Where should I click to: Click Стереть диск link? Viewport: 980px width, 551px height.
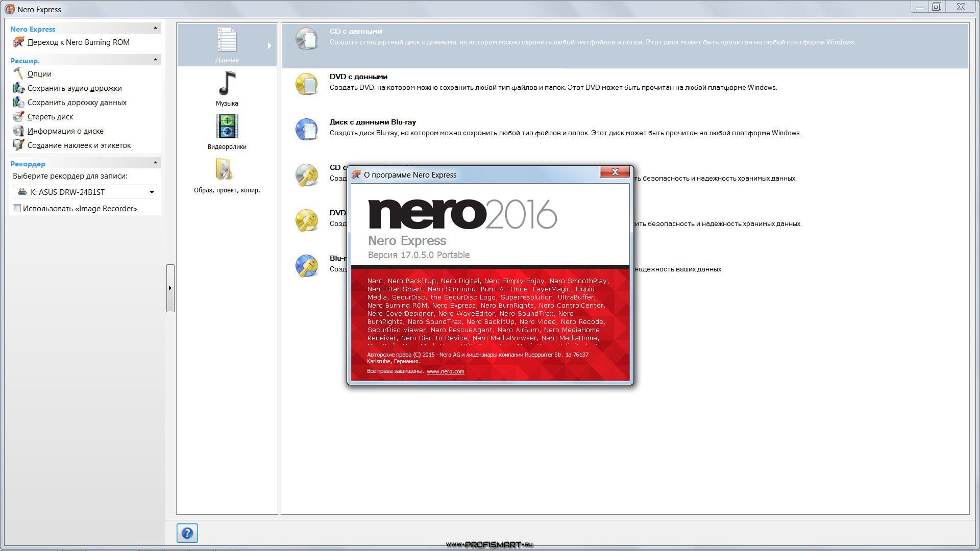point(51,117)
